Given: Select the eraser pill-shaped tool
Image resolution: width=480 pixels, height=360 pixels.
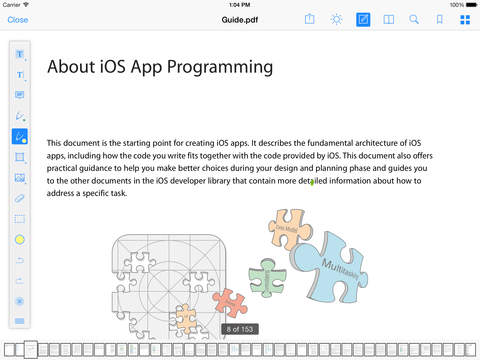Looking at the screenshot, I should coord(19,199).
